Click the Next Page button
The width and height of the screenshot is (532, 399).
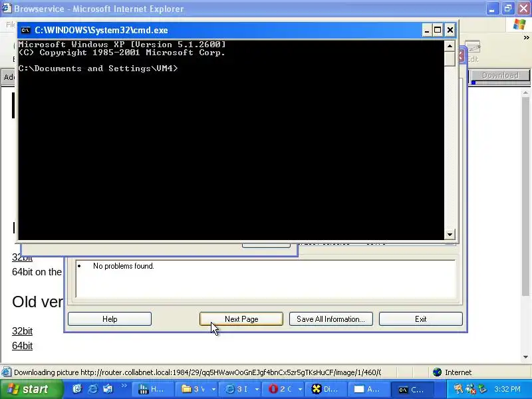[241, 319]
